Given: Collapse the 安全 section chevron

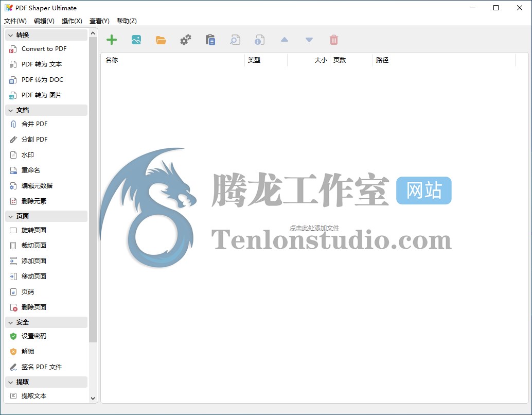Looking at the screenshot, I should coord(10,323).
